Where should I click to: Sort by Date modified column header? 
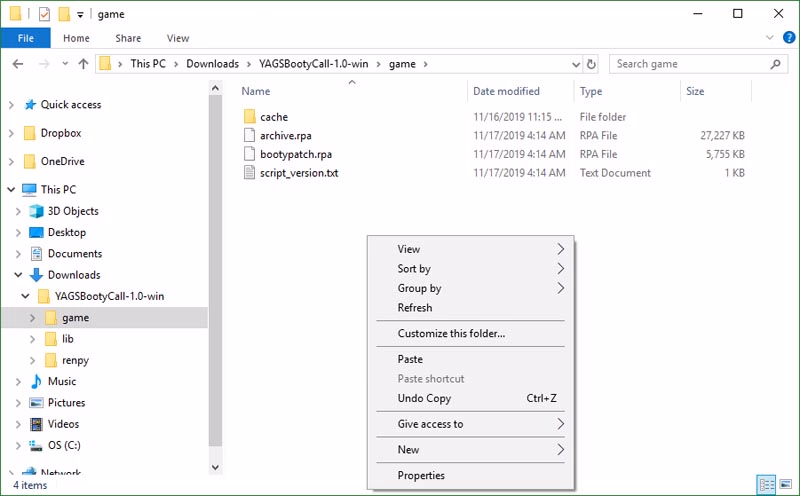click(x=507, y=91)
